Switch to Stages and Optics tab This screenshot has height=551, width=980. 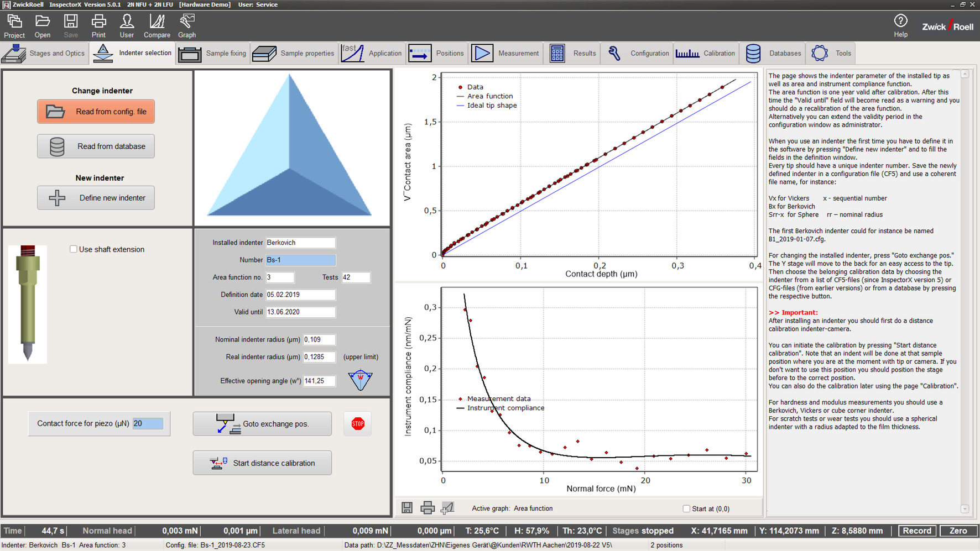(44, 54)
